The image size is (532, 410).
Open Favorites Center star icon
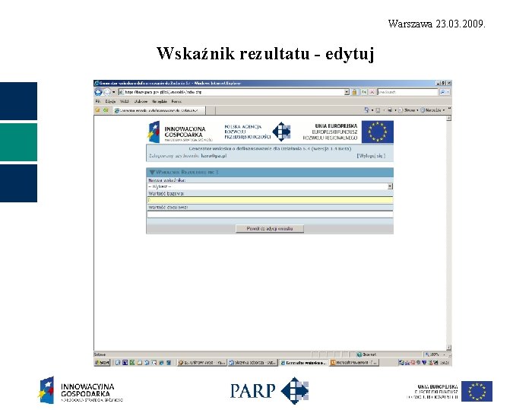pyautogui.click(x=98, y=110)
